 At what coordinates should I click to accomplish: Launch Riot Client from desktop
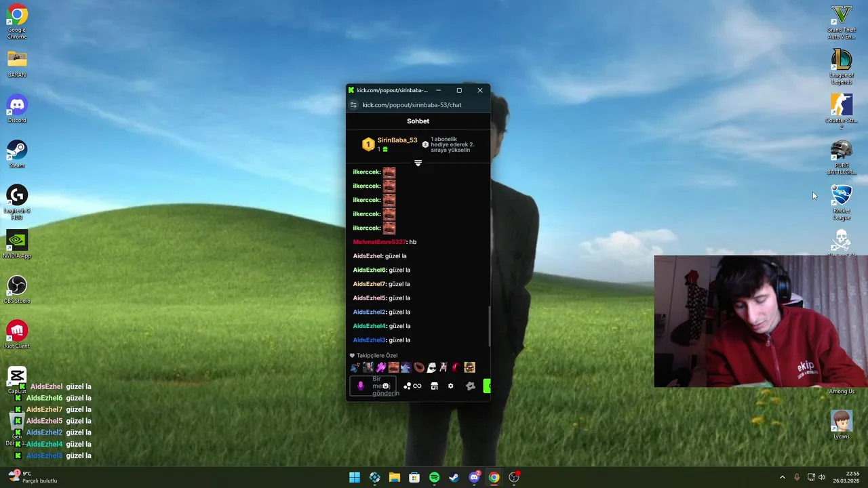(17, 335)
